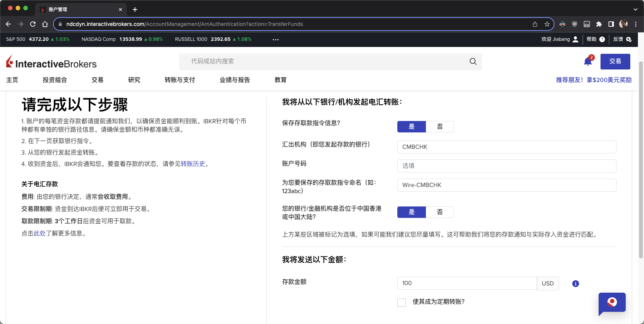Click the help question mark icon
Viewport: 644px width, 324px height.
point(602,39)
